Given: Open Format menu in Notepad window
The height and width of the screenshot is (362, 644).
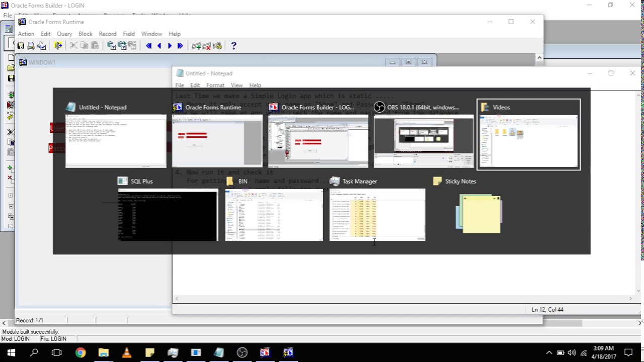Looking at the screenshot, I should (215, 85).
